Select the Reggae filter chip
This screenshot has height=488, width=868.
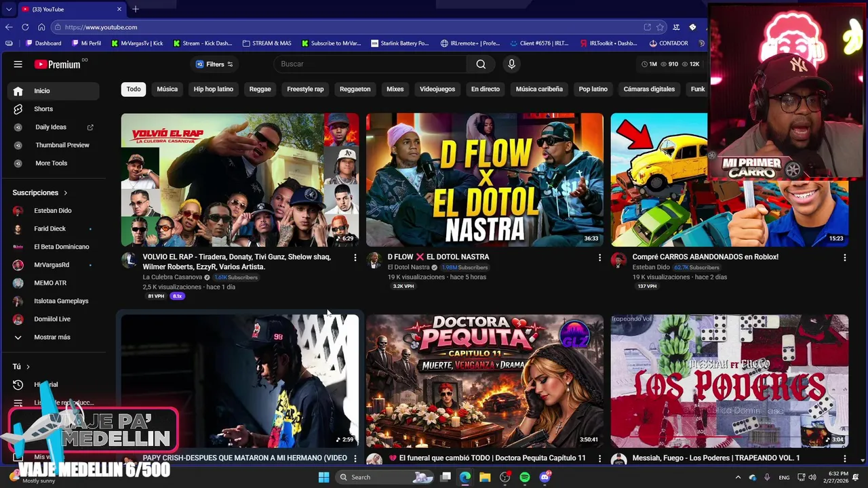260,89
